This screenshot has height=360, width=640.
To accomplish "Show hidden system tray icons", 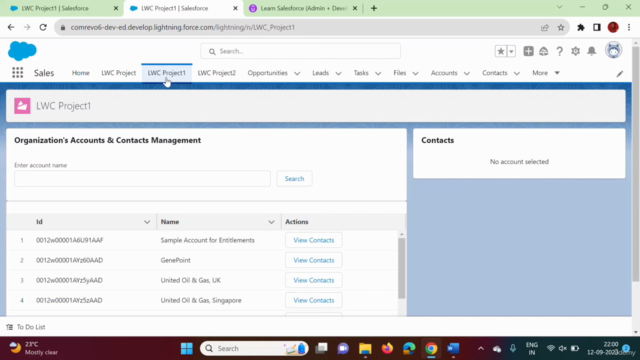I will coord(481,348).
